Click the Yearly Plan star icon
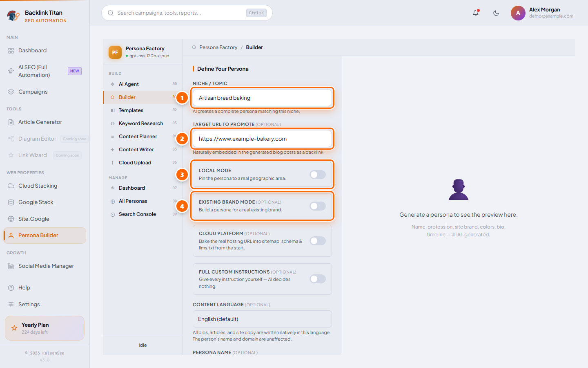588x368 pixels. [x=14, y=328]
